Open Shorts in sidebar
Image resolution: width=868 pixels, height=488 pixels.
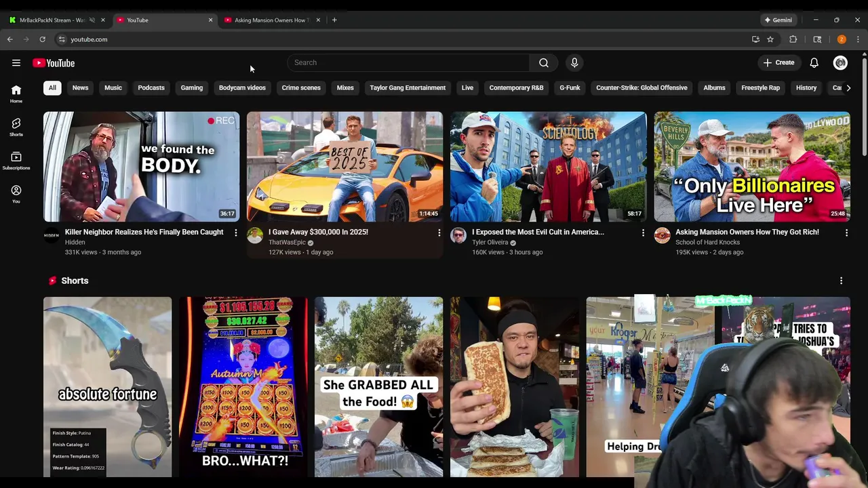tap(16, 127)
